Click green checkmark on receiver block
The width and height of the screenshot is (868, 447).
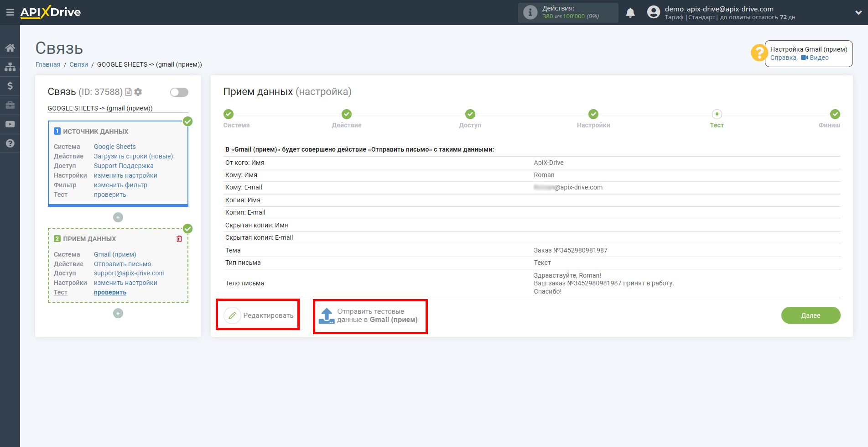(187, 229)
